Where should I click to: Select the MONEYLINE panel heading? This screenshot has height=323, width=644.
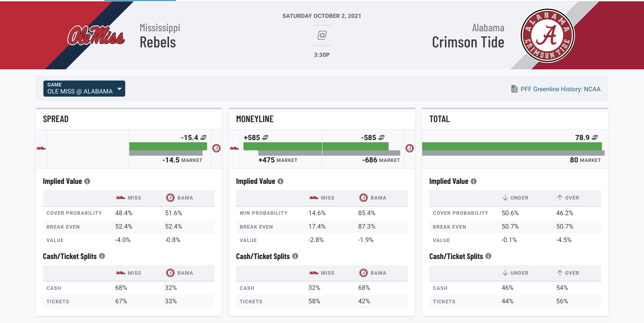click(x=255, y=119)
